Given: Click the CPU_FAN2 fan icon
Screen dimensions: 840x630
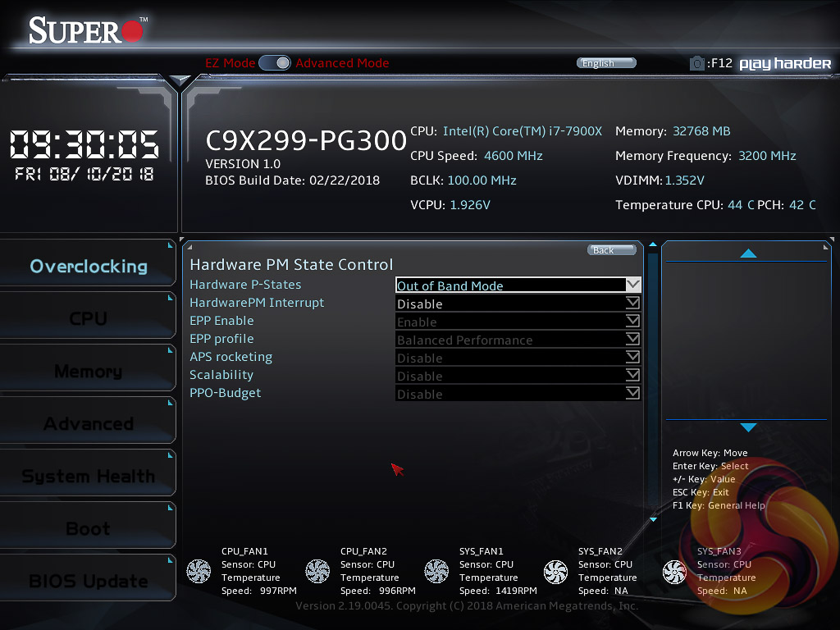Looking at the screenshot, I should [317, 571].
